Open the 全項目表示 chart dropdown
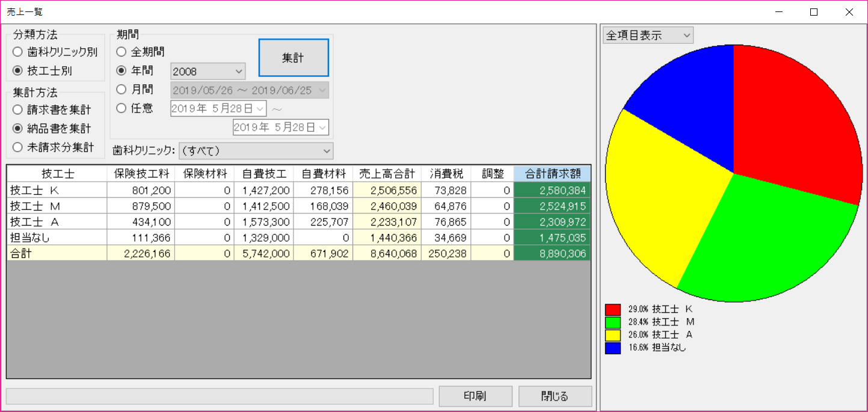 point(648,35)
